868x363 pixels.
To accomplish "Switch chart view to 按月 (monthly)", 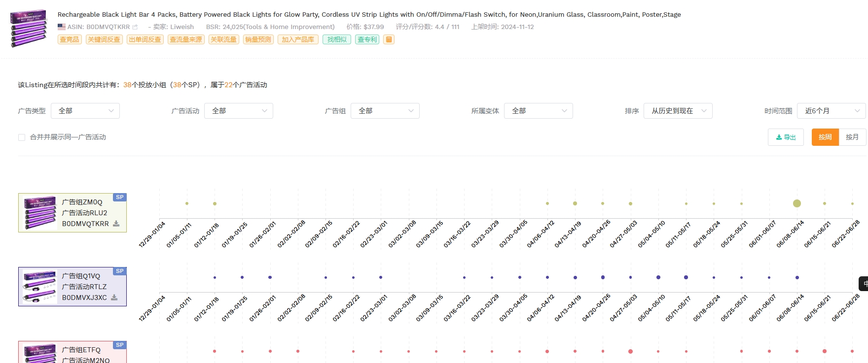I will 852,137.
